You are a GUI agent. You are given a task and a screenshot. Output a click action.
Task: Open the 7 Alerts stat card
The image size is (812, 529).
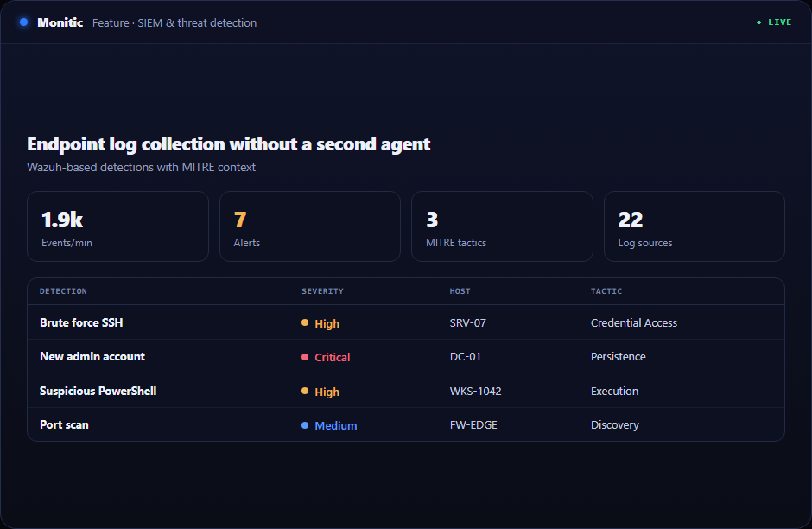coord(309,226)
